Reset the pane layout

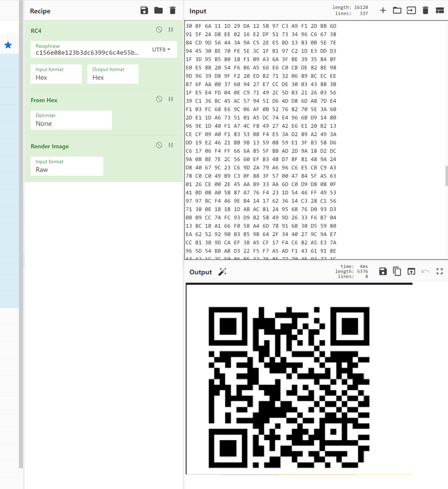439,11
